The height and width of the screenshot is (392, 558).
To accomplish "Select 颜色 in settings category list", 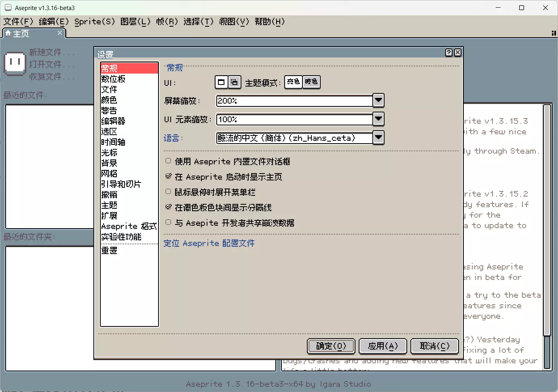I will (x=129, y=100).
